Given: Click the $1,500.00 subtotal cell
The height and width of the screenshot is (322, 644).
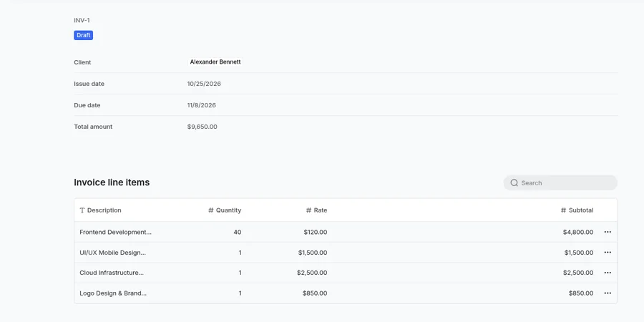Looking at the screenshot, I should point(579,253).
